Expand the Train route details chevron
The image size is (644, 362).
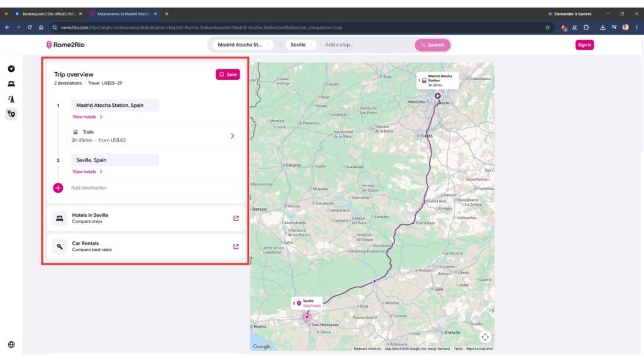tap(233, 136)
